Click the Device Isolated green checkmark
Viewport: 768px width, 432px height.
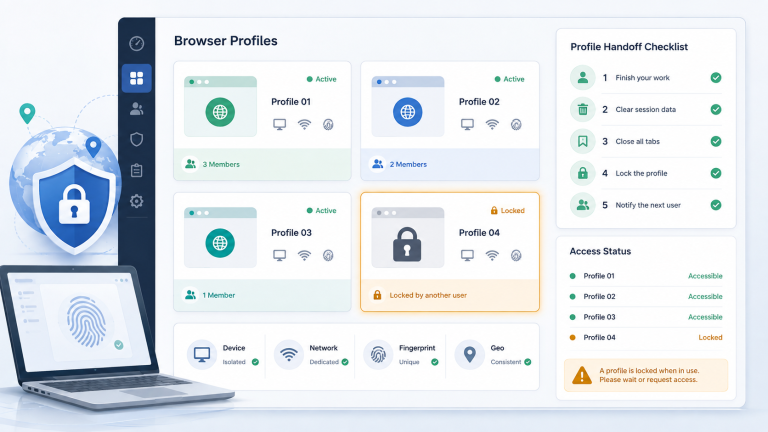[x=255, y=362]
